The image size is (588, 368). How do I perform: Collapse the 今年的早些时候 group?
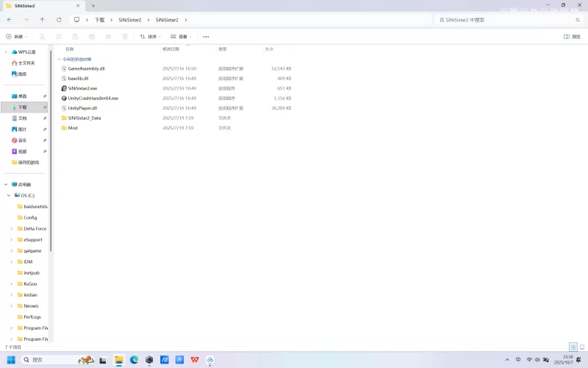(59, 59)
